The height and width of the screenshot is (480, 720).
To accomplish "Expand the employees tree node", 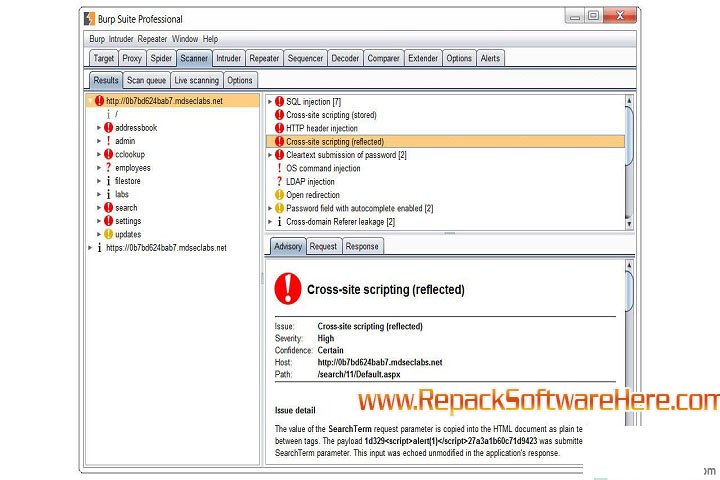I will click(99, 168).
